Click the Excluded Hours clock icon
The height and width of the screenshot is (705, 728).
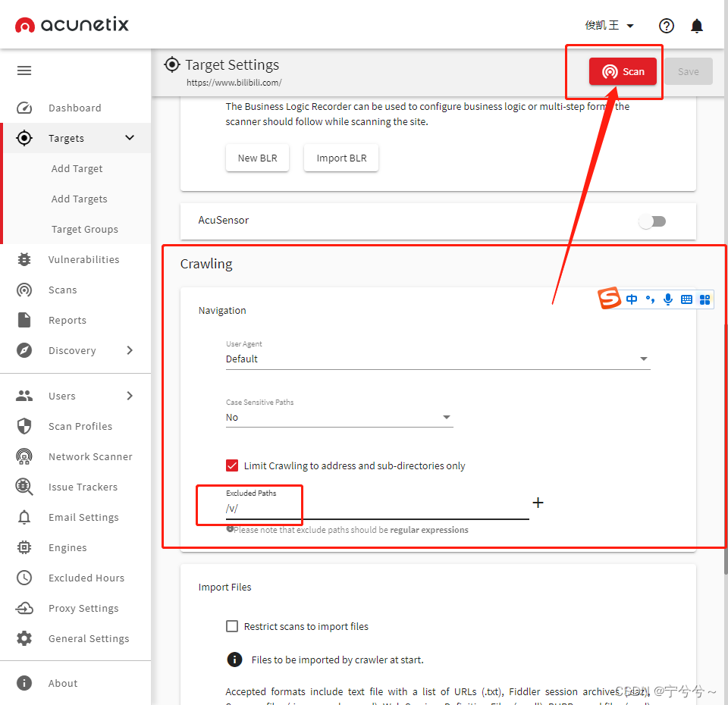coord(24,578)
